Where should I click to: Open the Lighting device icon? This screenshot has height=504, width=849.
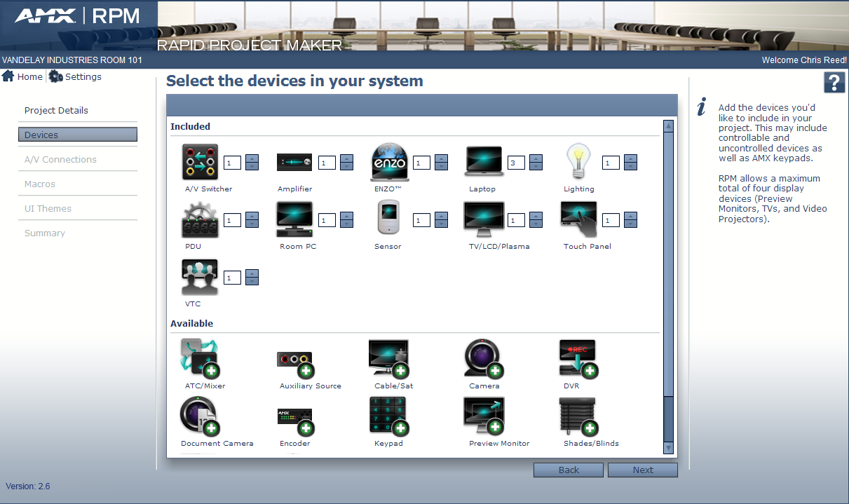click(x=578, y=161)
